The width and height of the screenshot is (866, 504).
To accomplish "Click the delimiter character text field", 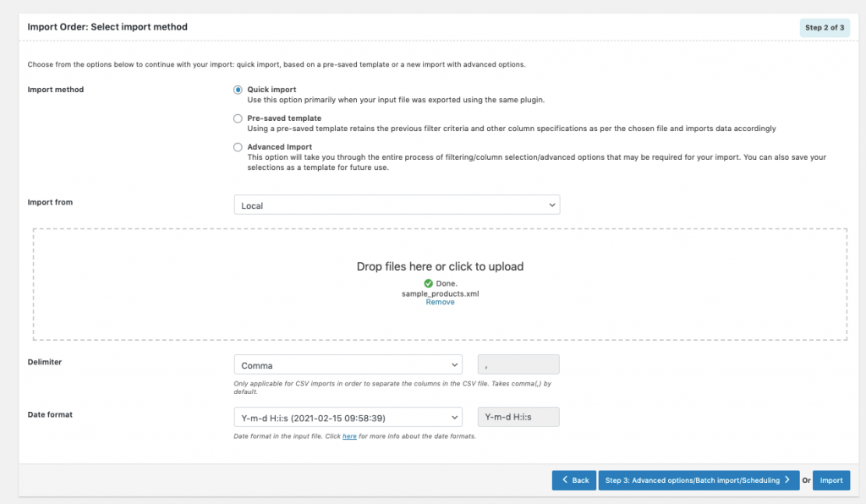I will coord(518,365).
